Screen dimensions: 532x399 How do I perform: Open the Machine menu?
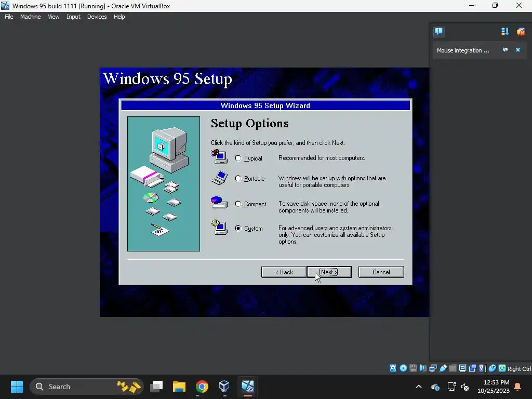31,17
